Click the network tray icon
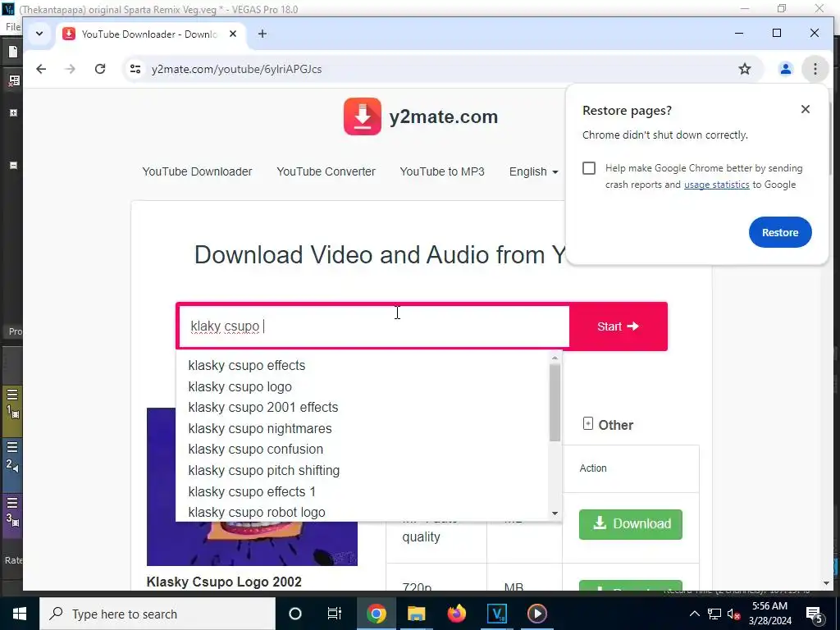This screenshot has width=840, height=630. click(x=714, y=614)
